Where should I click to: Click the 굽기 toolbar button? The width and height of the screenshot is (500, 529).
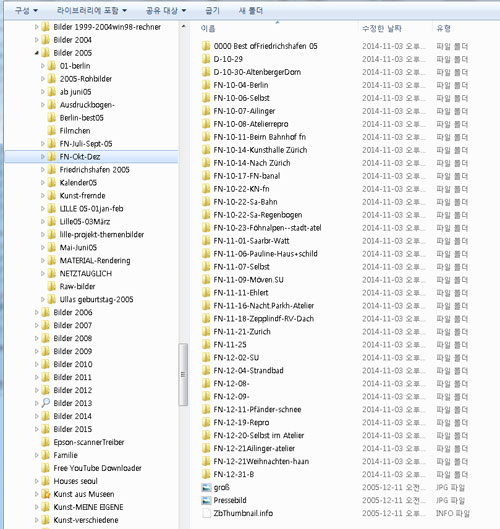tap(213, 10)
